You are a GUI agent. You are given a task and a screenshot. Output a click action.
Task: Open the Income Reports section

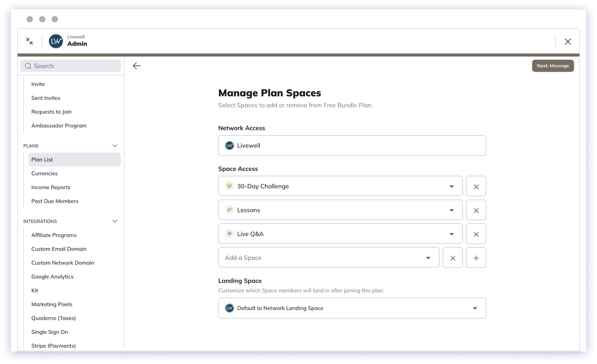point(51,187)
